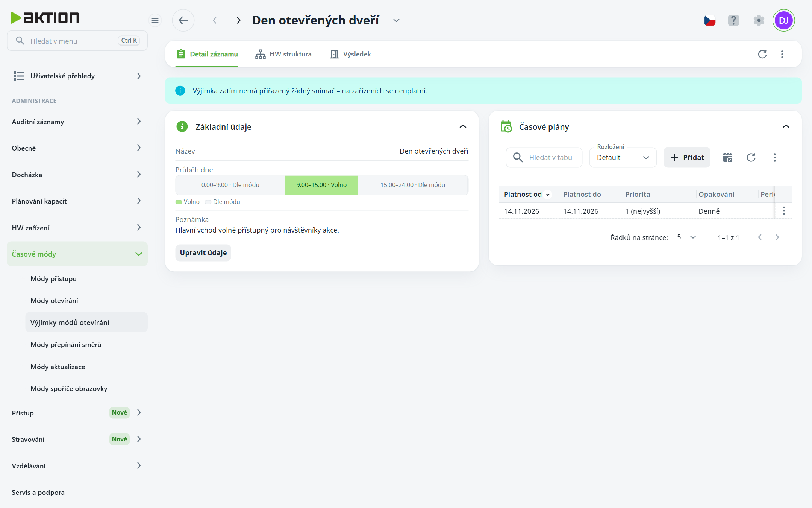Toggle Volno legend item
Image resolution: width=812 pixels, height=508 pixels.
click(188, 202)
